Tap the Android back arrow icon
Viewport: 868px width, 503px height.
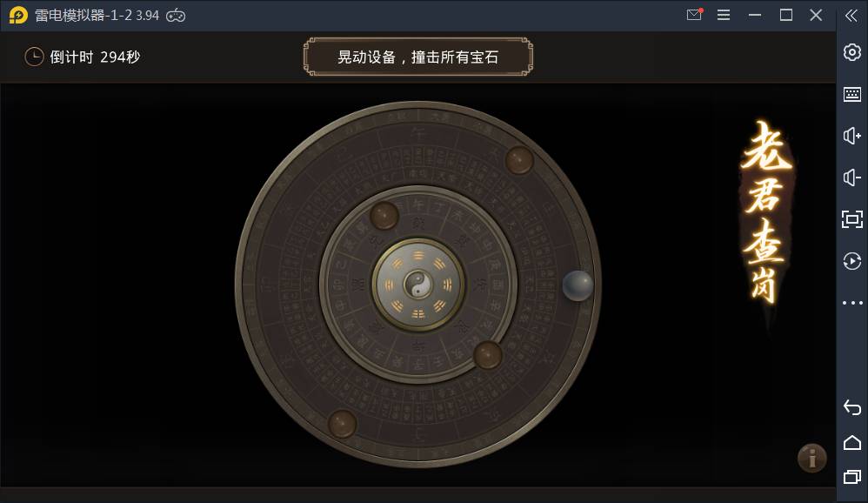(852, 408)
